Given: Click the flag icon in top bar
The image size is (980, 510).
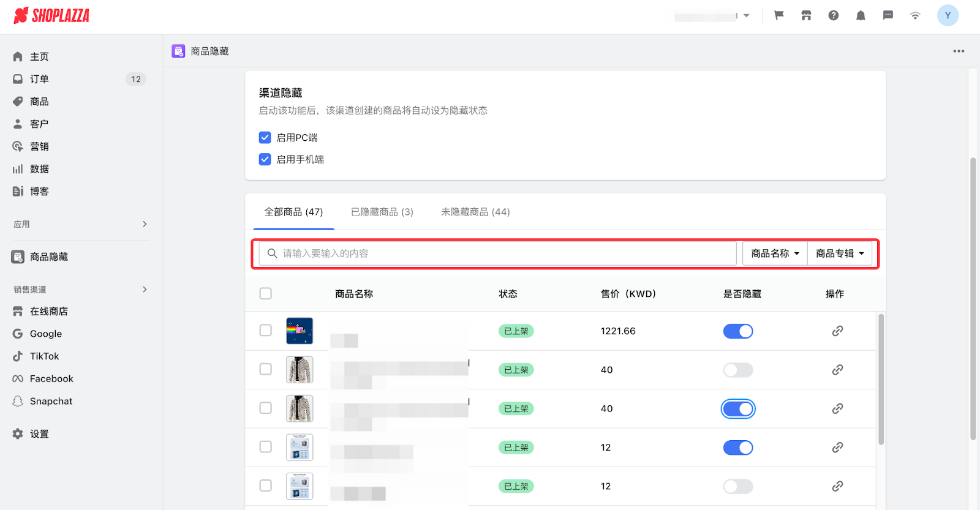Looking at the screenshot, I should click(778, 16).
